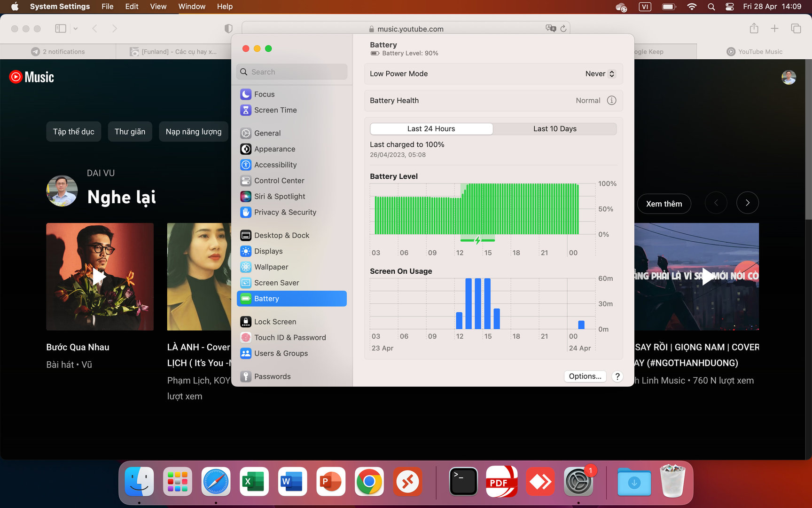The height and width of the screenshot is (508, 812).
Task: Open the Low Power Mode dropdown
Action: point(600,74)
